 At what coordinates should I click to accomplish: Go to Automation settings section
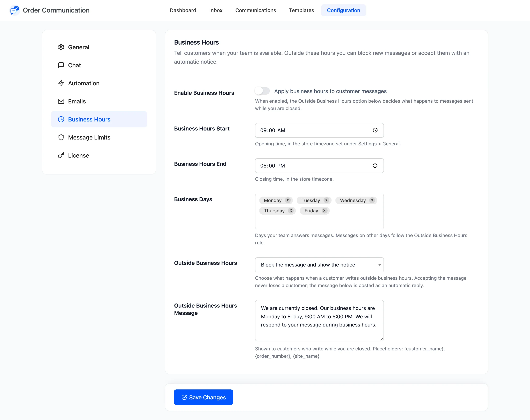[x=99, y=83]
